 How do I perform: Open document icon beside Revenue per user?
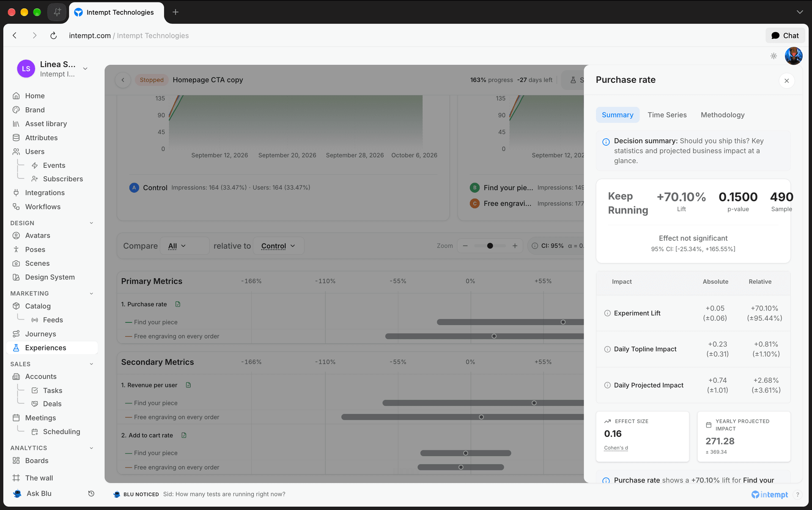pos(189,385)
